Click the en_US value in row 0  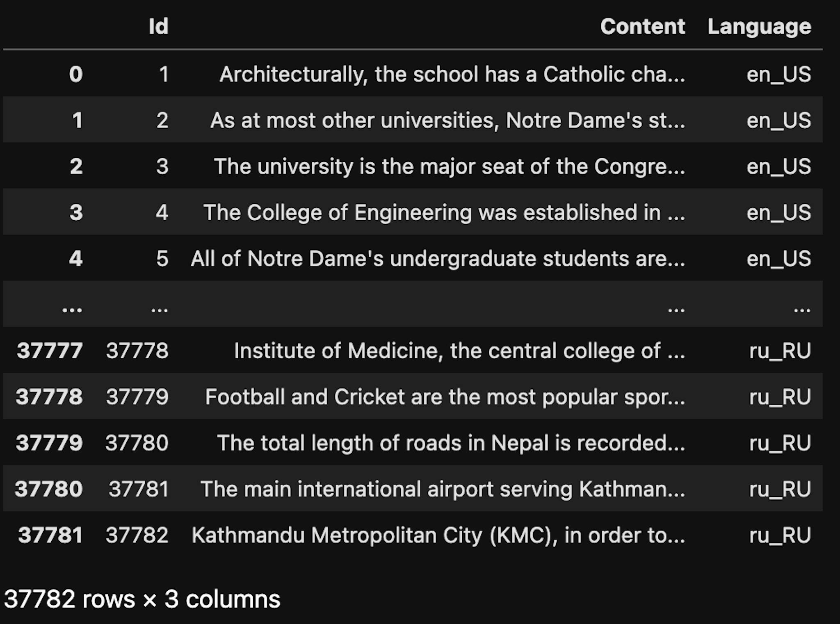(x=778, y=74)
